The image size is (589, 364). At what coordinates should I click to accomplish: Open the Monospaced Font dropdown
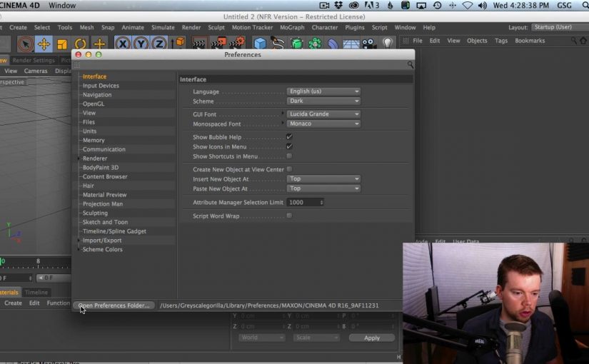click(323, 123)
